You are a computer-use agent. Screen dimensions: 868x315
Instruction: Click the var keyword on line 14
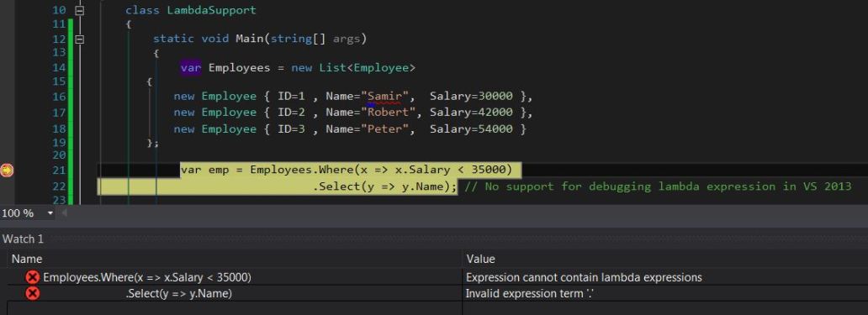click(x=190, y=68)
